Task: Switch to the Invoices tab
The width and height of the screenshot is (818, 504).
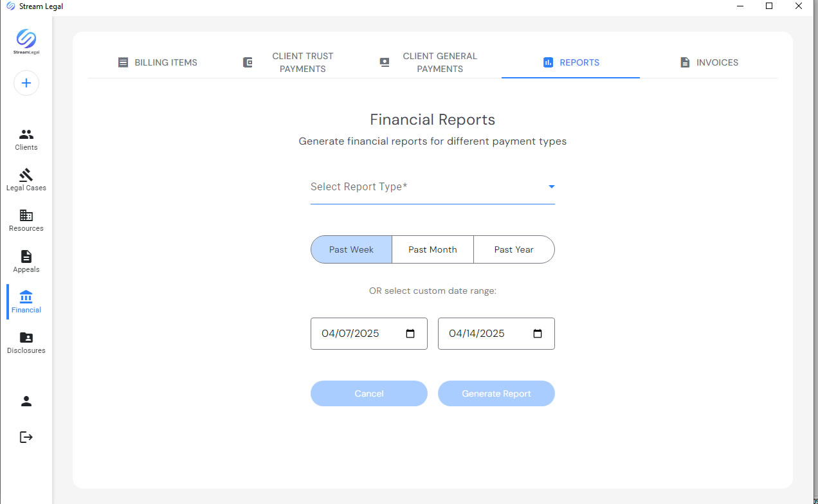Action: tap(709, 62)
